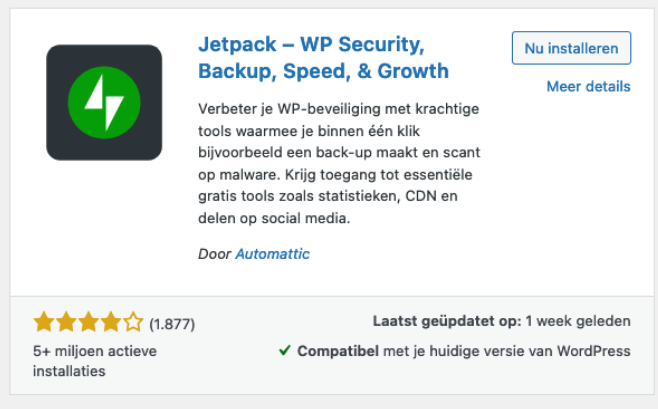Click the fourth gold rating star

(x=111, y=322)
